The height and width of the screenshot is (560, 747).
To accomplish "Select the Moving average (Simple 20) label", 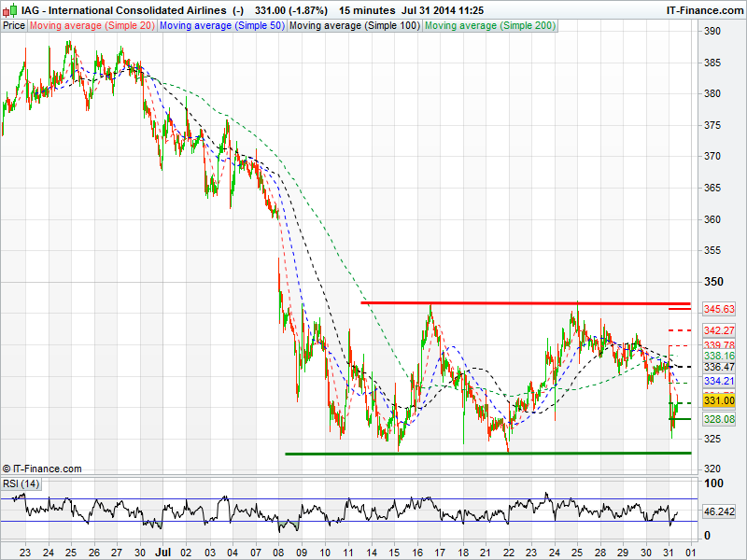I will pos(92,25).
